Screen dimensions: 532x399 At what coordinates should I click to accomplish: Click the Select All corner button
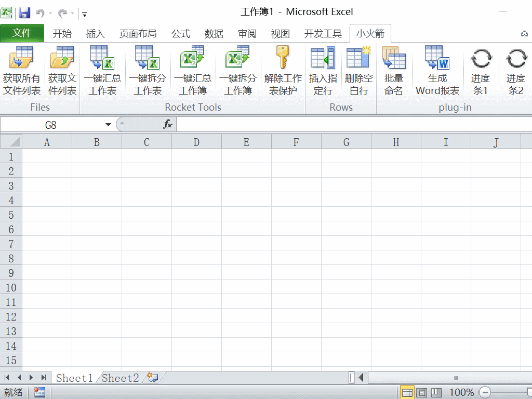tap(11, 141)
